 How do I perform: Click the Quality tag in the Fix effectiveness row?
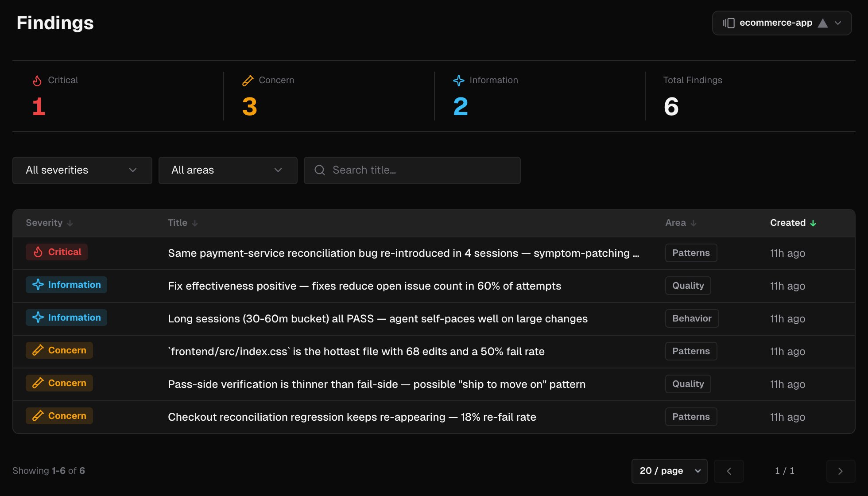(688, 286)
